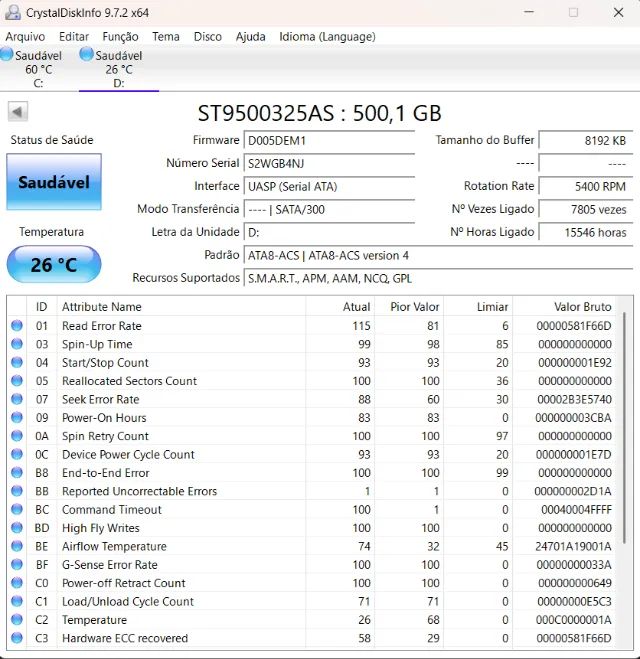The image size is (640, 659).
Task: Click status orb of Command Timeout row
Action: (17, 509)
